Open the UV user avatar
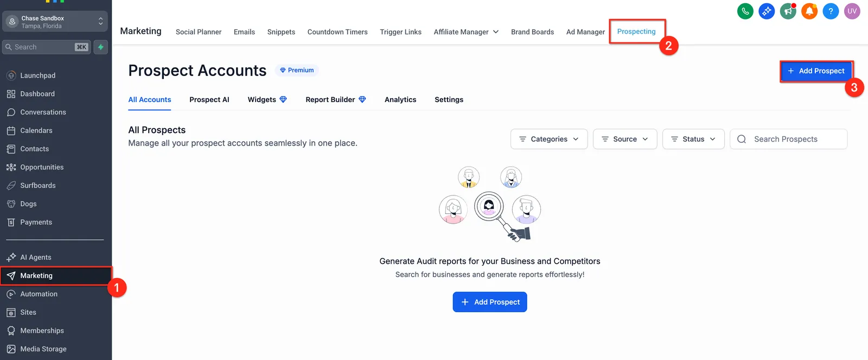 click(852, 11)
